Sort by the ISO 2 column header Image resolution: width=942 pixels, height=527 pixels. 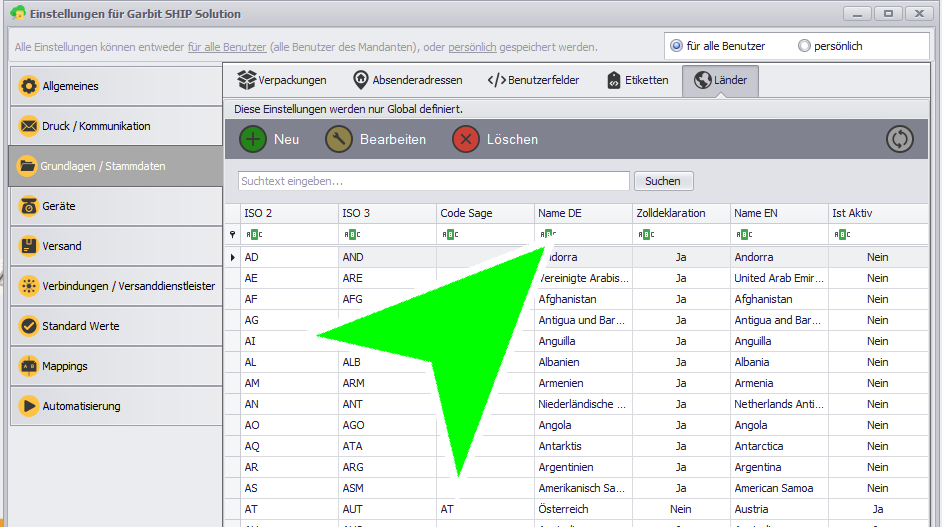click(290, 213)
